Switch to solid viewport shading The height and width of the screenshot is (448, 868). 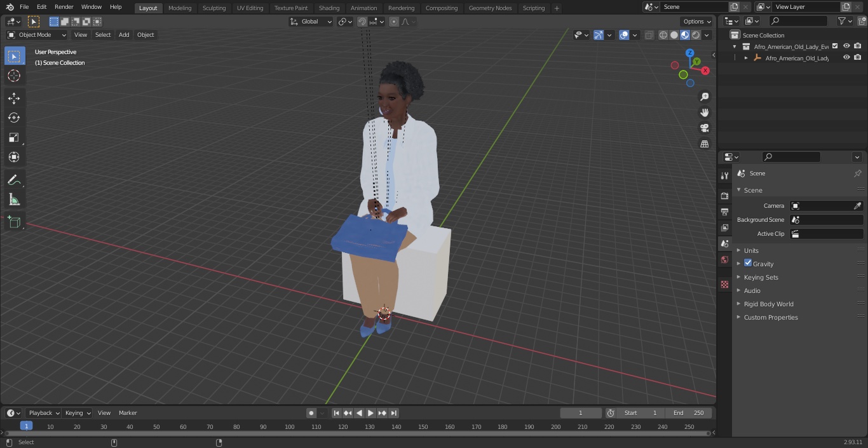(674, 35)
